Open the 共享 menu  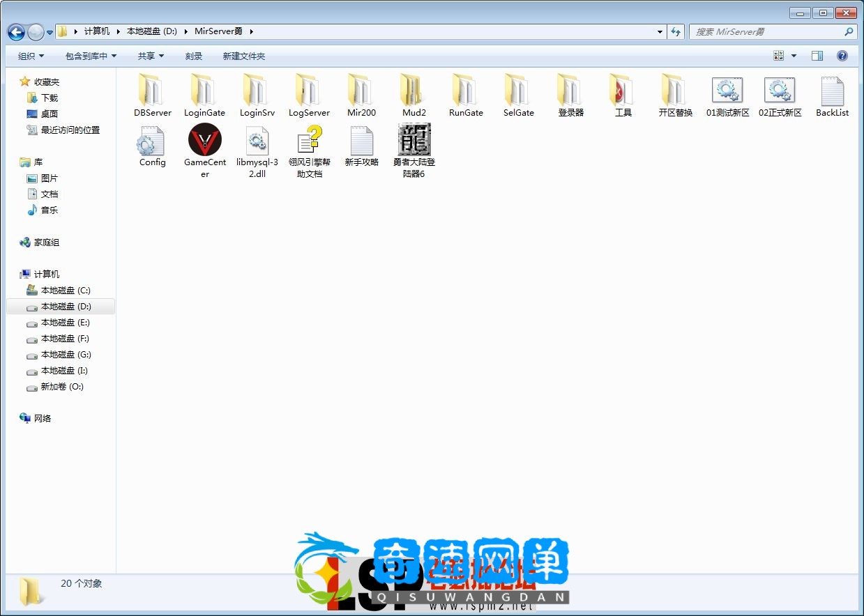pyautogui.click(x=151, y=56)
